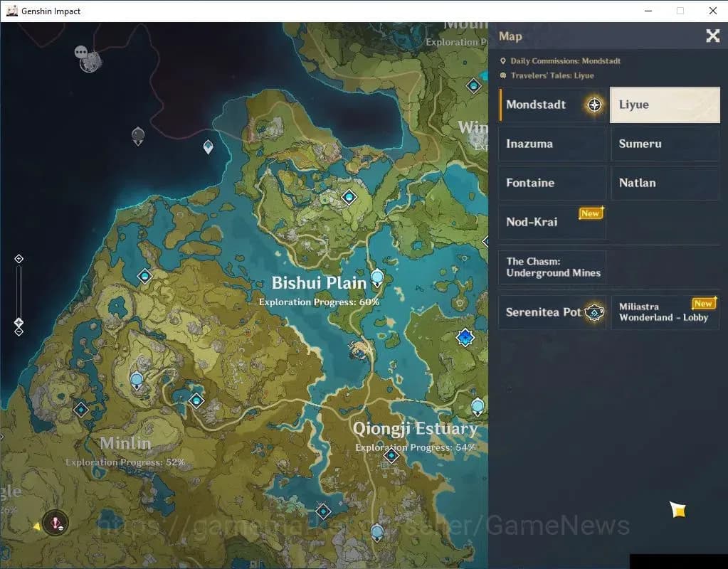Click the teapot icon beside Serenitea Pot
The width and height of the screenshot is (728, 569).
click(x=594, y=312)
